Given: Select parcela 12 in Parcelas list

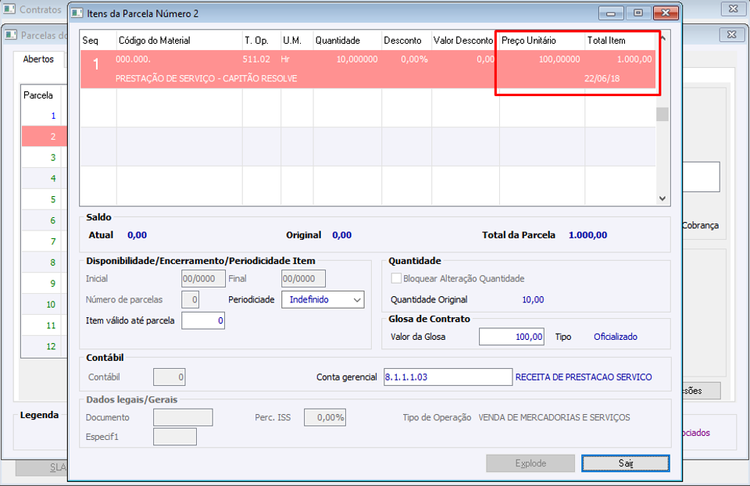Looking at the screenshot, I should [x=44, y=346].
